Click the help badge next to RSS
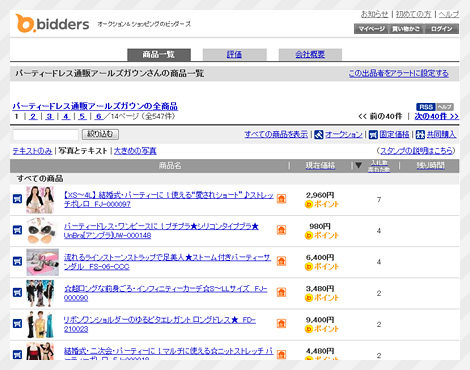470x370 pixels. pyautogui.click(x=445, y=107)
